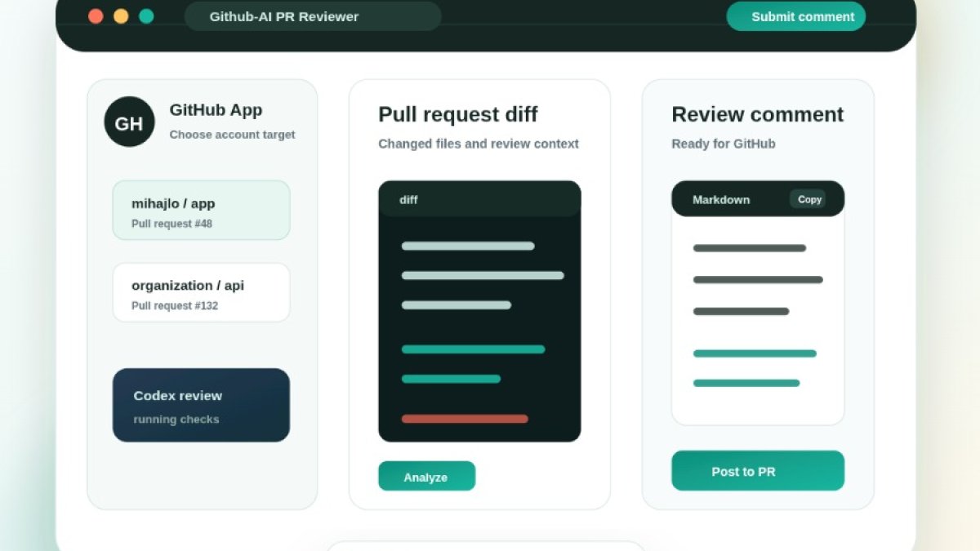The height and width of the screenshot is (551, 980).
Task: Click the 'Review comment' heading
Action: pyautogui.click(x=758, y=114)
